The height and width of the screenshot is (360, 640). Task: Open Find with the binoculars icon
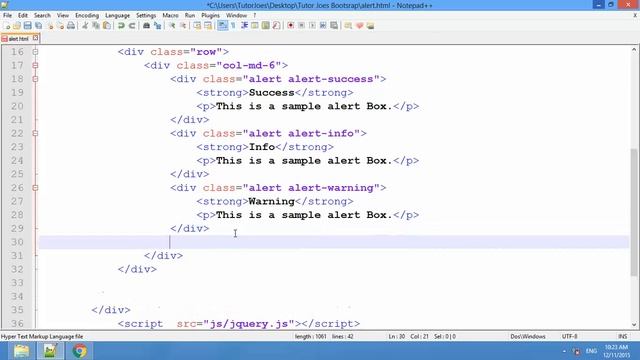(146, 26)
